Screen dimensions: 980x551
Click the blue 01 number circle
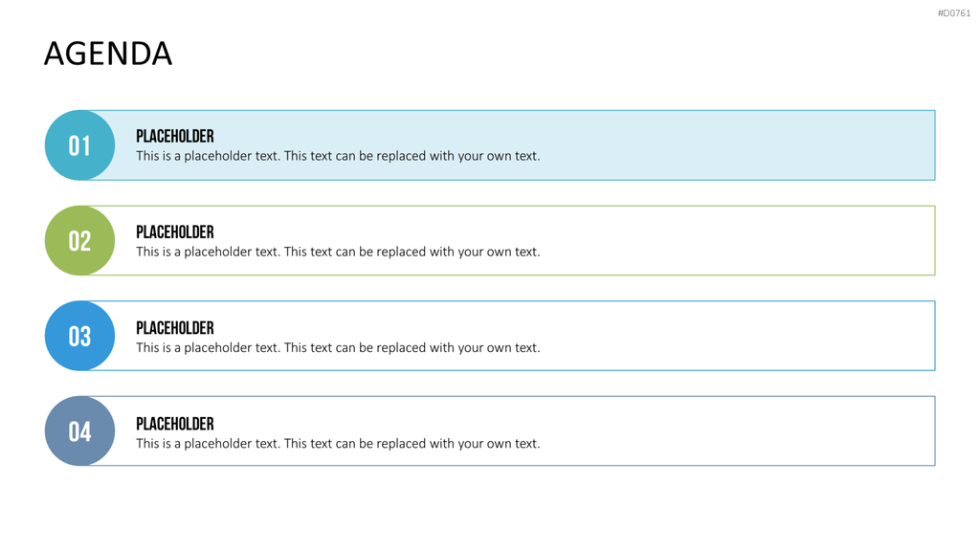80,145
